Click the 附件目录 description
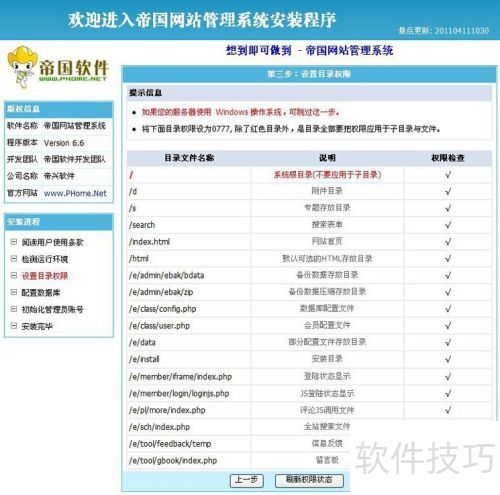 [x=327, y=191]
